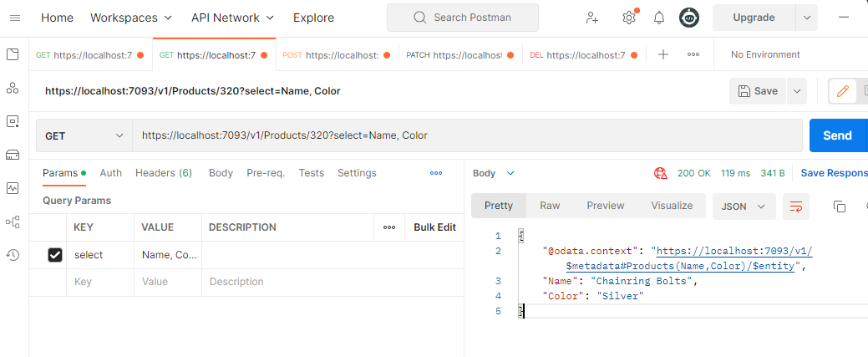Open Flows sidebar icon
Screen dimensions: 868x357
coord(13,222)
